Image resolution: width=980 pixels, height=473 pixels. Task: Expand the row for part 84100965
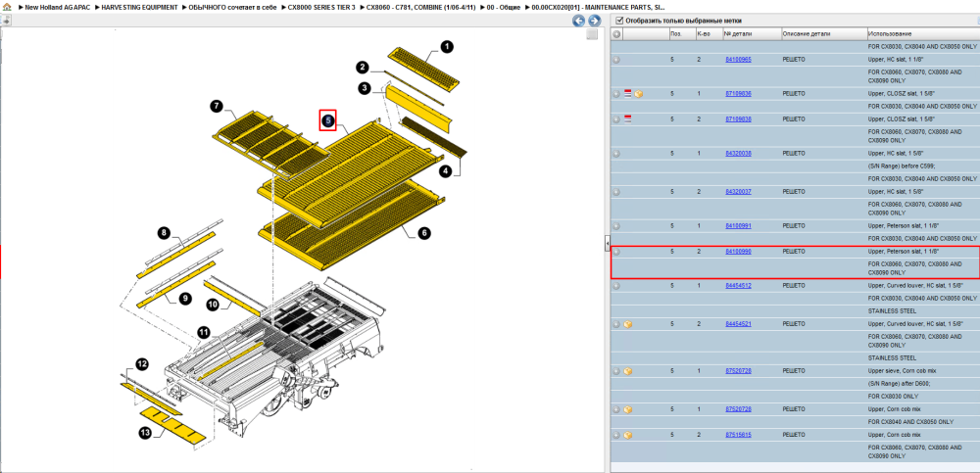[616, 60]
